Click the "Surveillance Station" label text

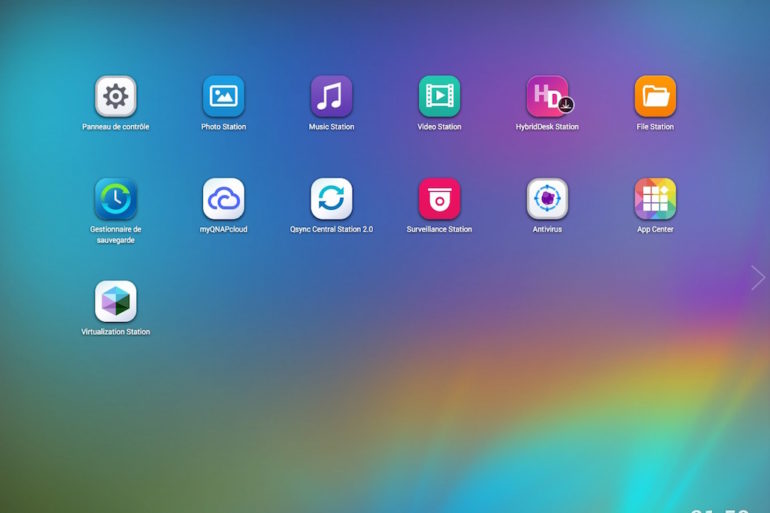(440, 229)
